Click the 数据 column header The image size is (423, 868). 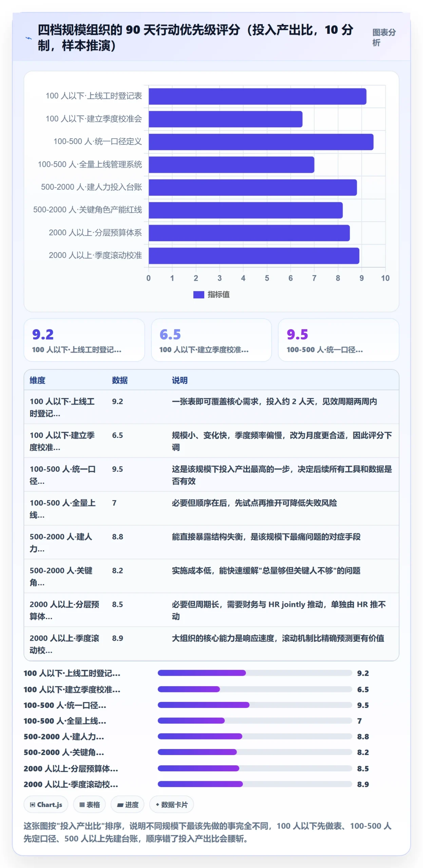coord(120,380)
